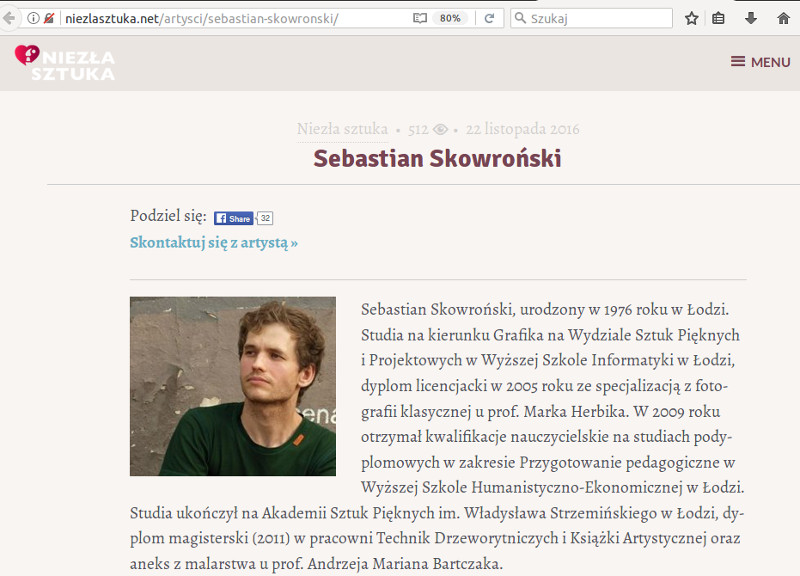
Task: Open the Niezła sztuka author link
Action: [342, 129]
